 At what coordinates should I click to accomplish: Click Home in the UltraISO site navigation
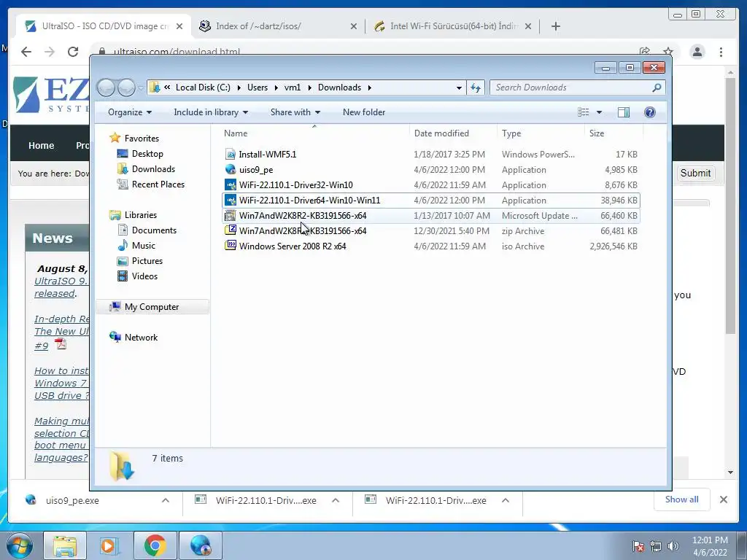(x=41, y=145)
